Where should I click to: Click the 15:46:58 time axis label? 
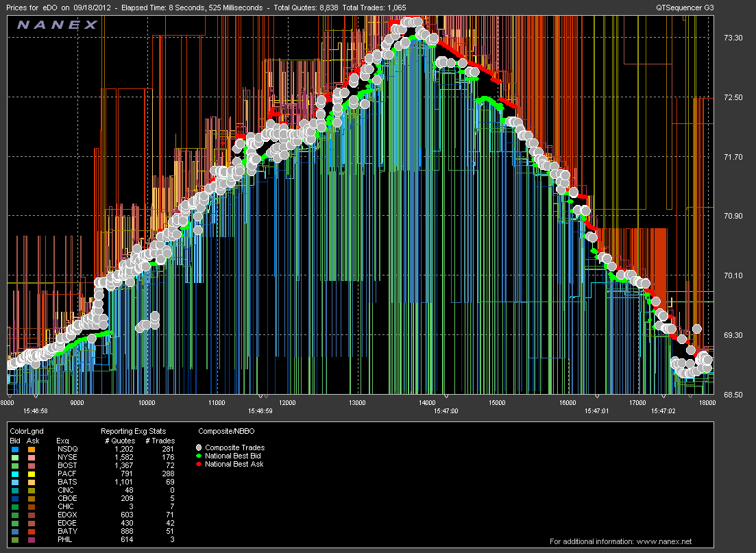coord(36,410)
